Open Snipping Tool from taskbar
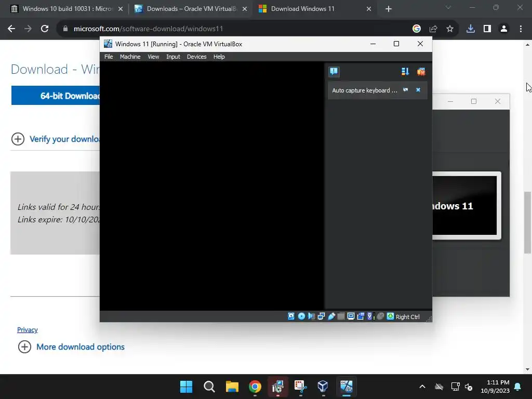 pyautogui.click(x=301, y=387)
